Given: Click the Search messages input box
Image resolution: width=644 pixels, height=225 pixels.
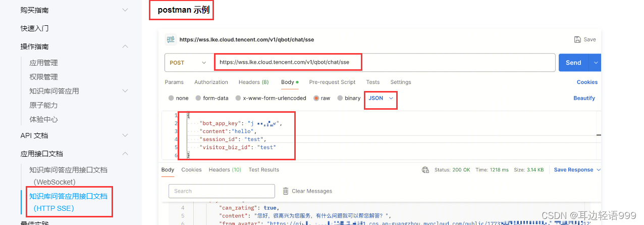Looking at the screenshot, I should pos(222,191).
